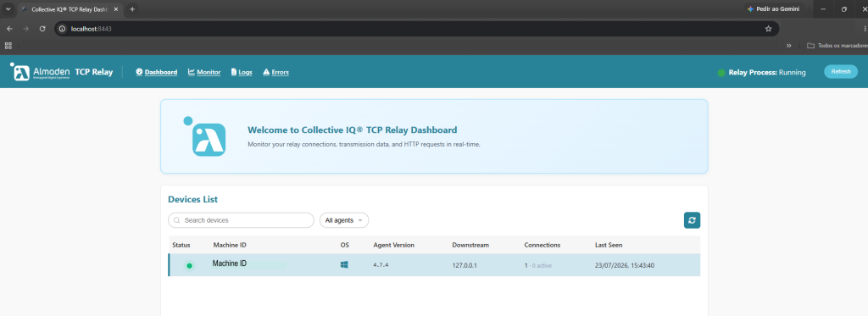The height and width of the screenshot is (316, 868).
Task: Click the Welcome to Collective IQ heading
Action: pyautogui.click(x=352, y=130)
